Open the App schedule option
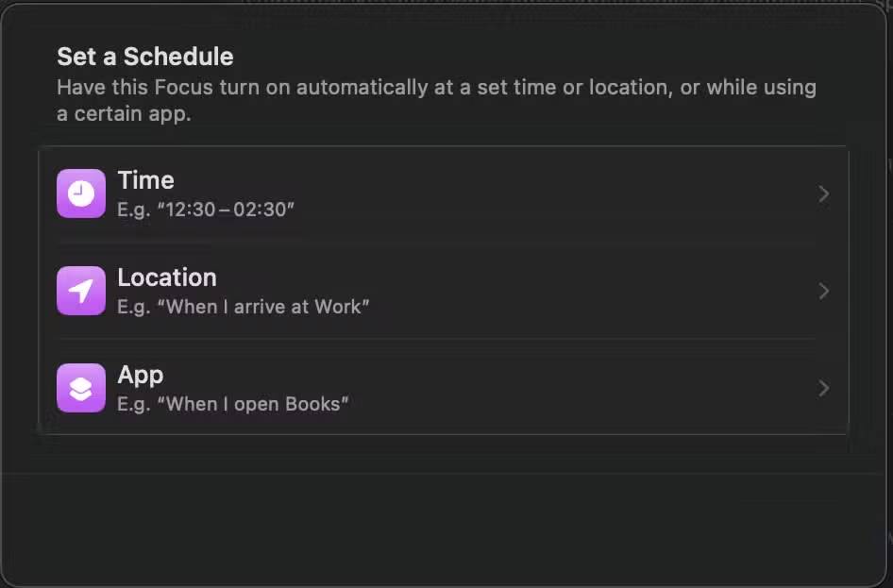The width and height of the screenshot is (893, 588). [x=444, y=388]
